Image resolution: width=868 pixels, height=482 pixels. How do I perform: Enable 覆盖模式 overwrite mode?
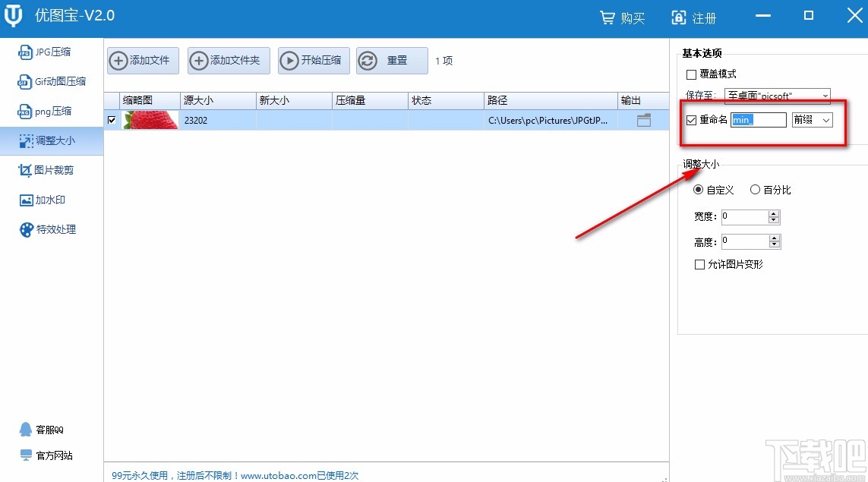click(x=693, y=74)
